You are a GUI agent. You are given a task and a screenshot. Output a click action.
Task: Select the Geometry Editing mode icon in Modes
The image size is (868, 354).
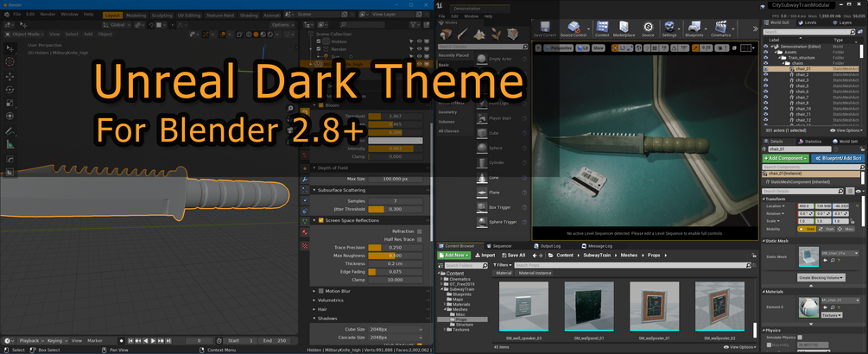(513, 35)
